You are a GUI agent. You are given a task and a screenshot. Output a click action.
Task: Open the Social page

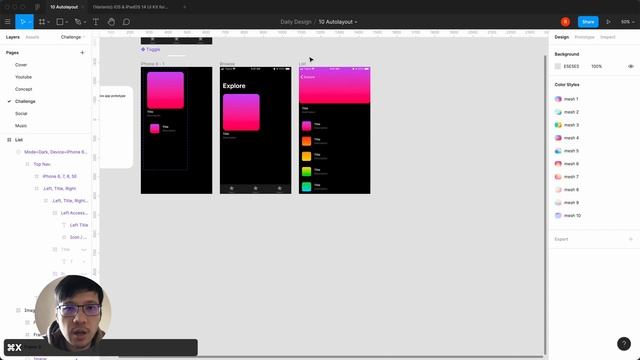[x=21, y=113]
